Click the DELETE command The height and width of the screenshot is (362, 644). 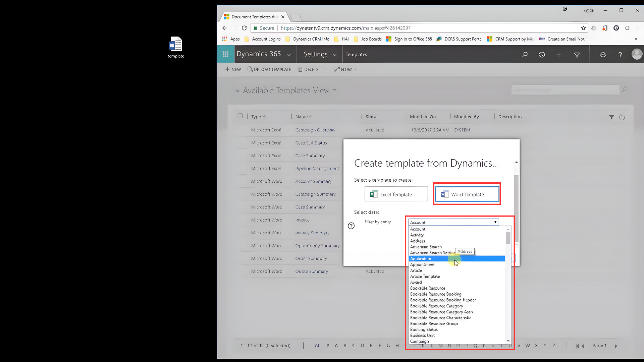pyautogui.click(x=308, y=69)
